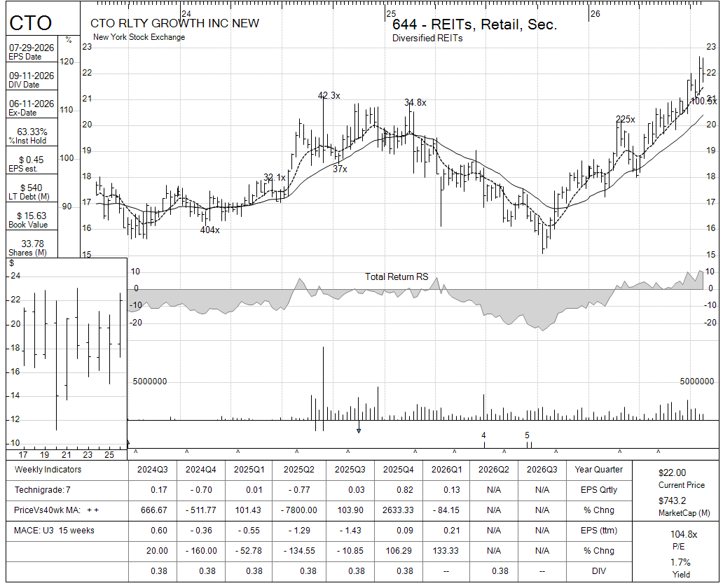Click the 2024Q4 column header
The image size is (723, 588).
201,470
